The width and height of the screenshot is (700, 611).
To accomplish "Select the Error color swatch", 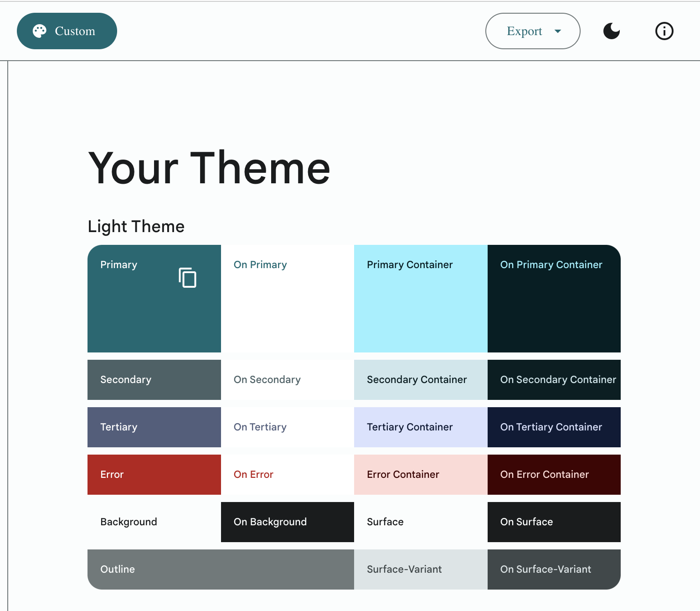I will [154, 474].
